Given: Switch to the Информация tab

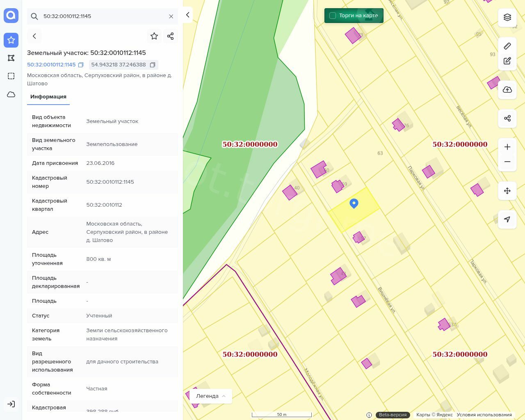Looking at the screenshot, I should [x=48, y=97].
